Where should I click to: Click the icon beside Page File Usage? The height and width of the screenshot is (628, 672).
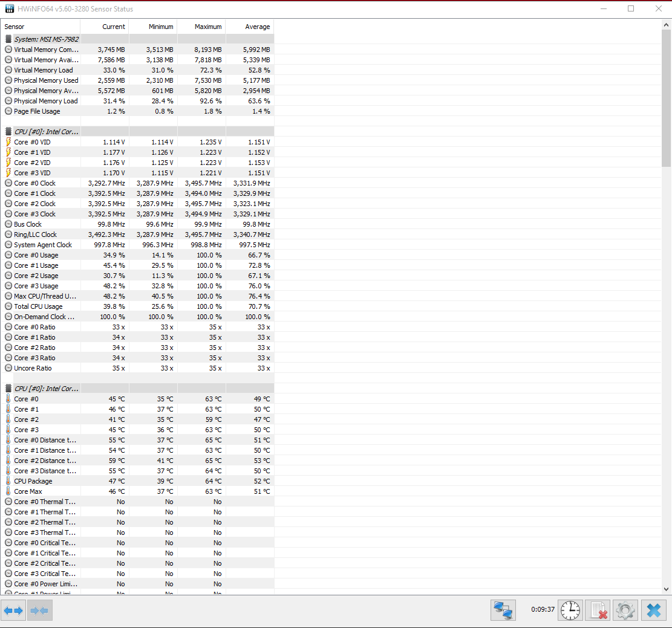click(8, 111)
